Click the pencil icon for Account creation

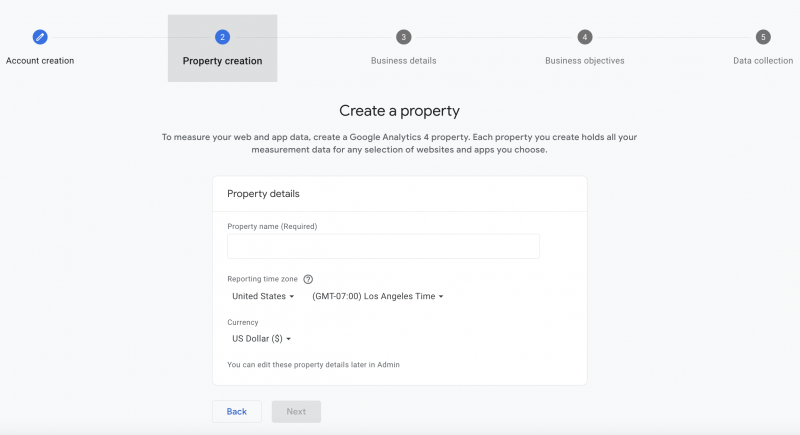(40, 37)
